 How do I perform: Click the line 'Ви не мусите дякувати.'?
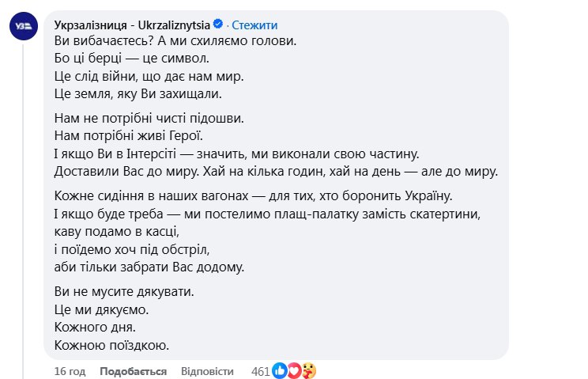(x=123, y=292)
